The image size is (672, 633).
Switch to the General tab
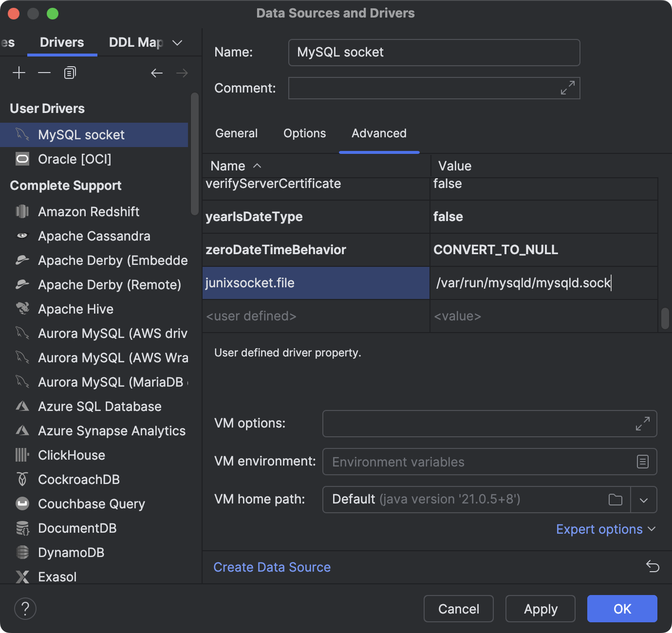coord(236,133)
